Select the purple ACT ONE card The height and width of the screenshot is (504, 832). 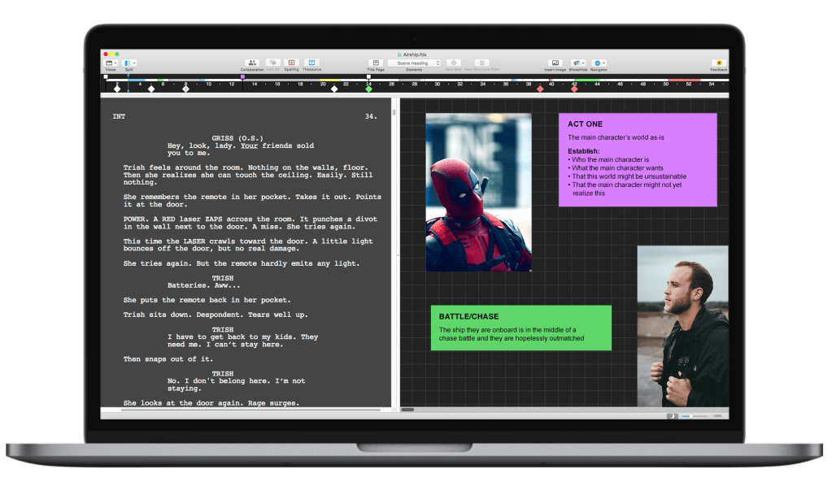(638, 159)
